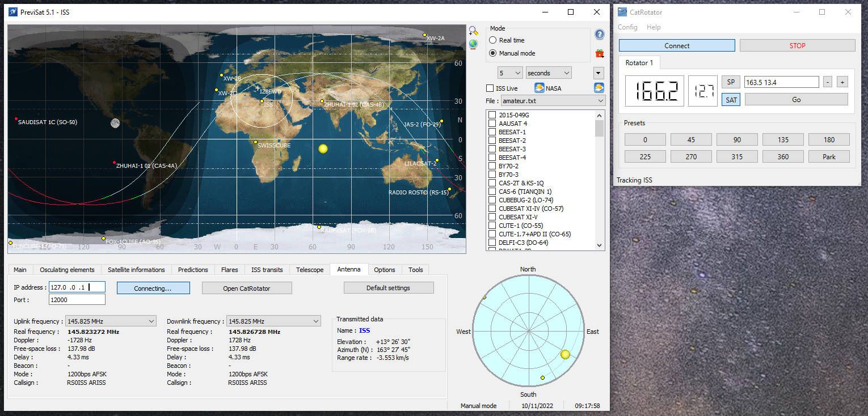Click the Go button in CatRotator
The image size is (868, 416).
click(x=797, y=99)
